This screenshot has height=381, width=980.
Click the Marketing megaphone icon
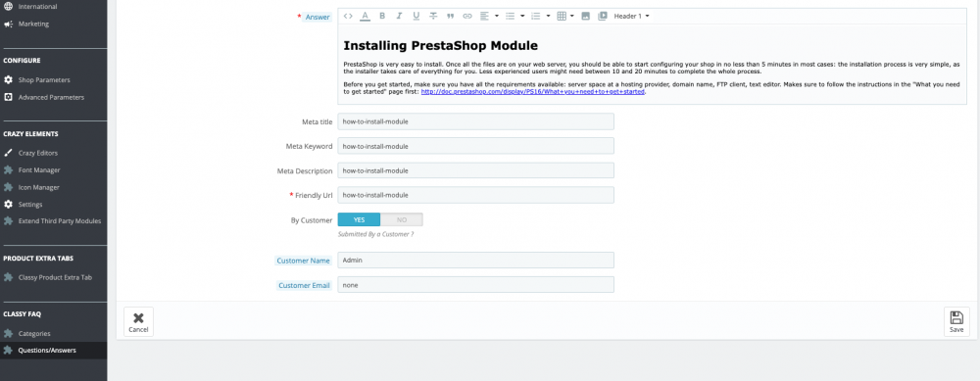[x=8, y=24]
